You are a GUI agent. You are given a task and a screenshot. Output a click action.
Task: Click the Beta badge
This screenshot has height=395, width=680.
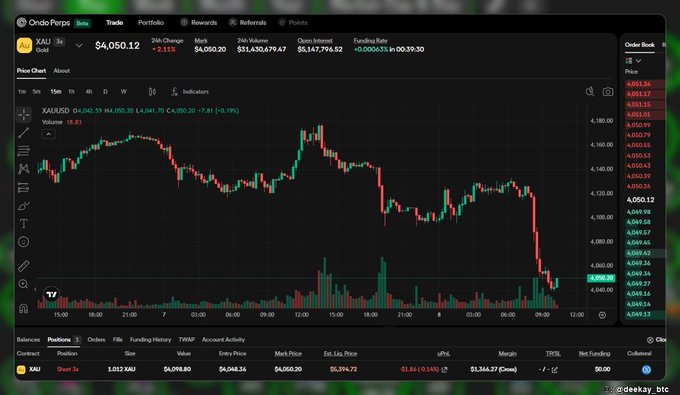(x=82, y=23)
